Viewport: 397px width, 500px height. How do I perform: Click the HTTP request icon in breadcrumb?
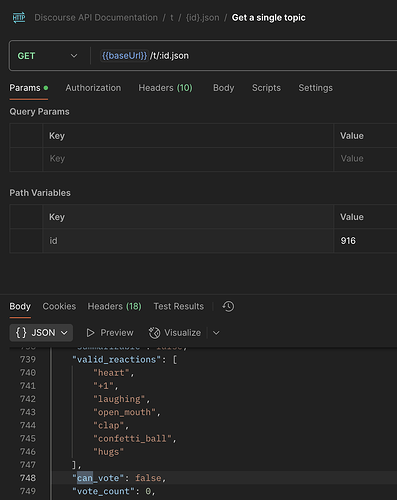(x=19, y=17)
